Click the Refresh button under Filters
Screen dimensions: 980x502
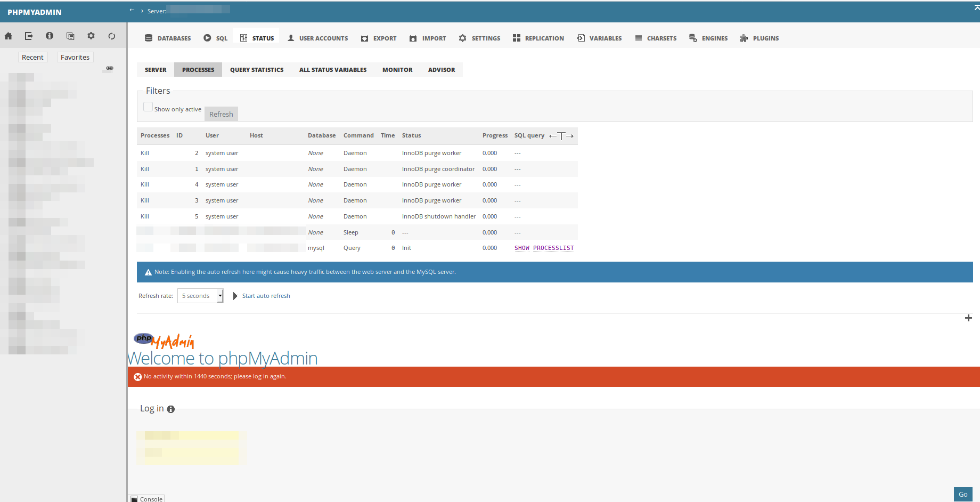(221, 114)
